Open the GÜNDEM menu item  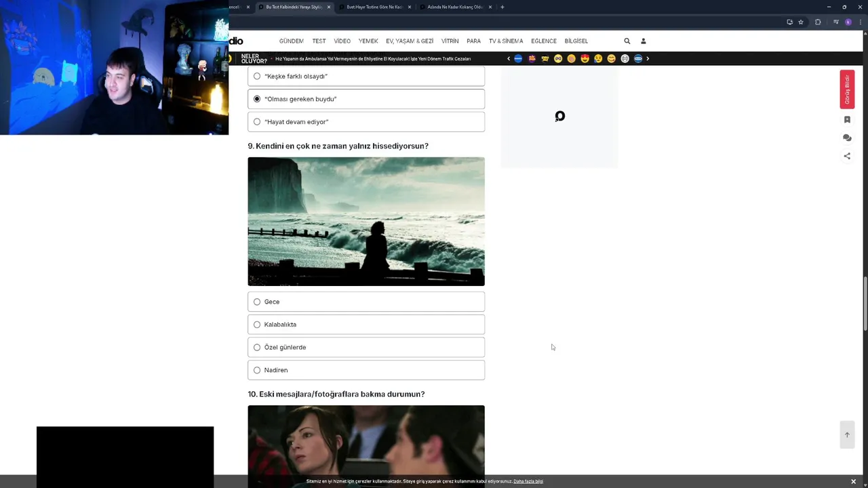click(292, 41)
